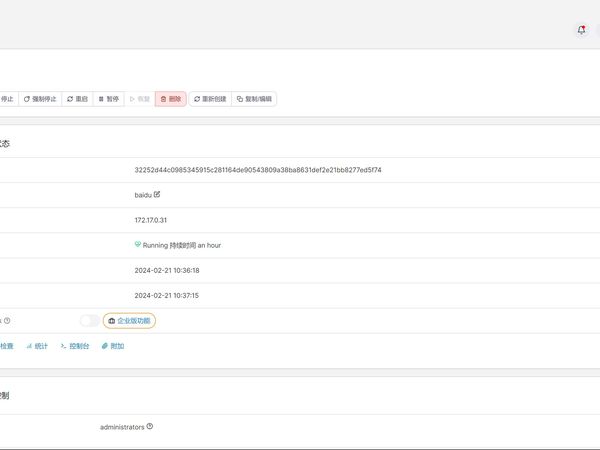Screen dimensions: 600x450
Task: Click the edit icon beside the name baidu
Action: coord(157,194)
